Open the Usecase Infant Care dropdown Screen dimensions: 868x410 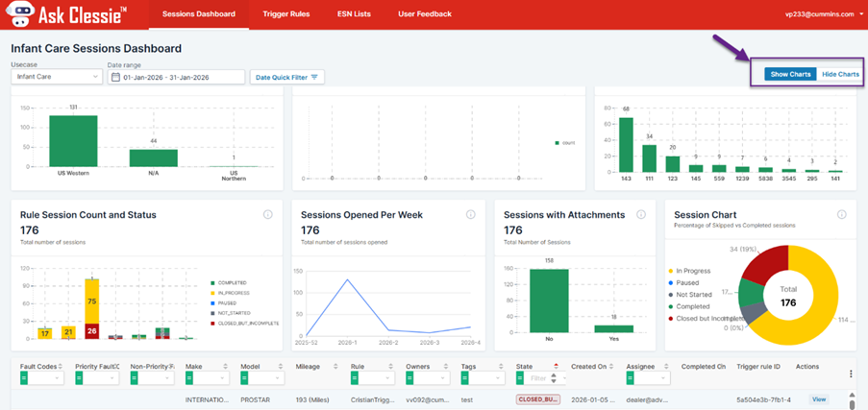tap(56, 77)
